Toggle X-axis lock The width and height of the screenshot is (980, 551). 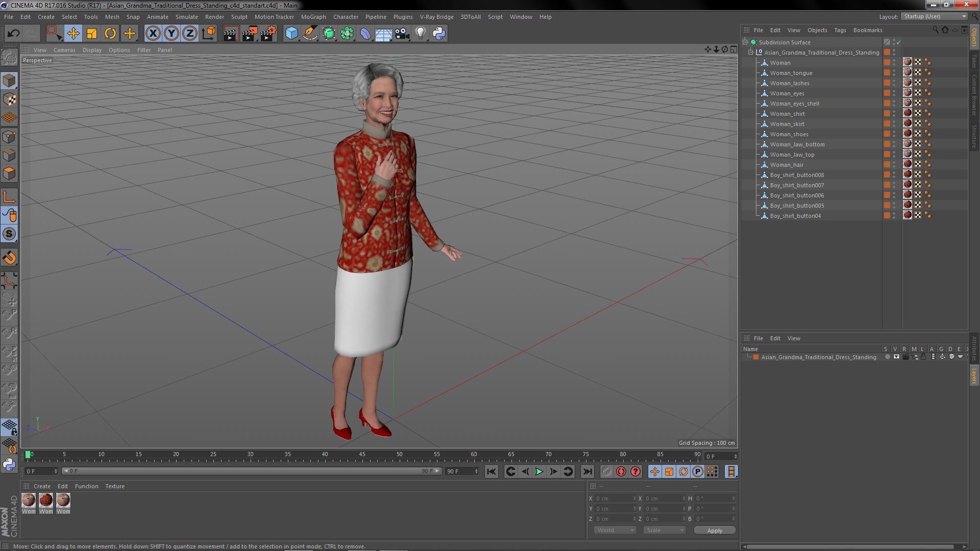click(x=153, y=34)
